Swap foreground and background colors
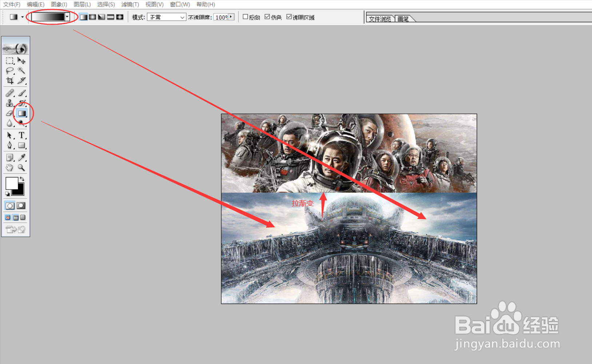The width and height of the screenshot is (592, 364). pyautogui.click(x=22, y=179)
